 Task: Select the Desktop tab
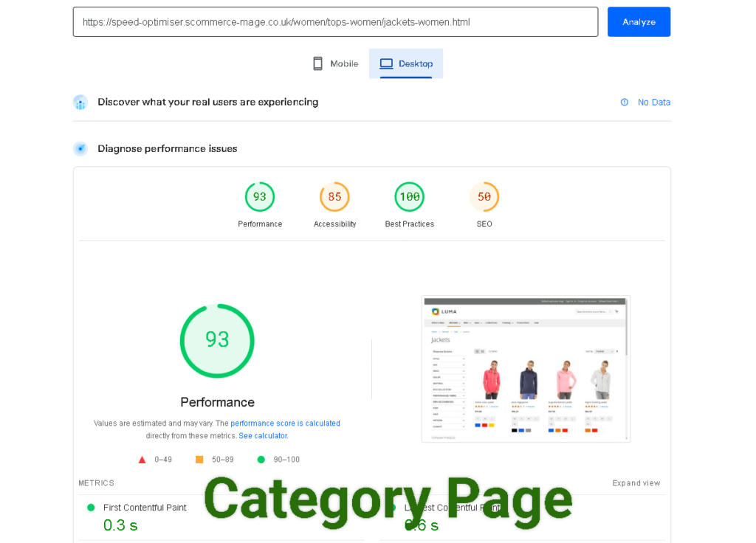tap(406, 63)
